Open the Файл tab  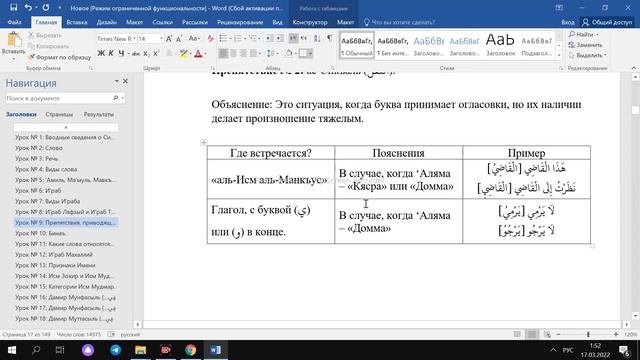click(x=14, y=22)
